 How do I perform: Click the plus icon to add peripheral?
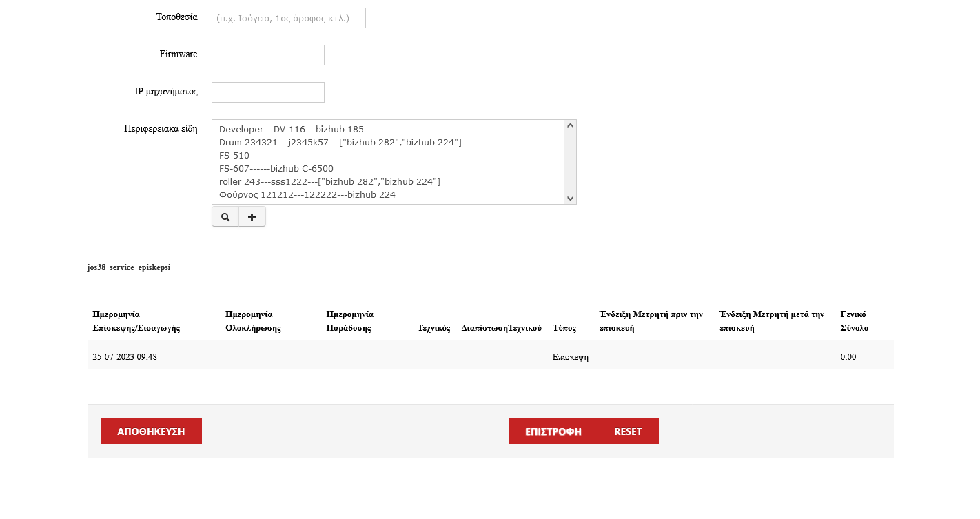coord(252,217)
